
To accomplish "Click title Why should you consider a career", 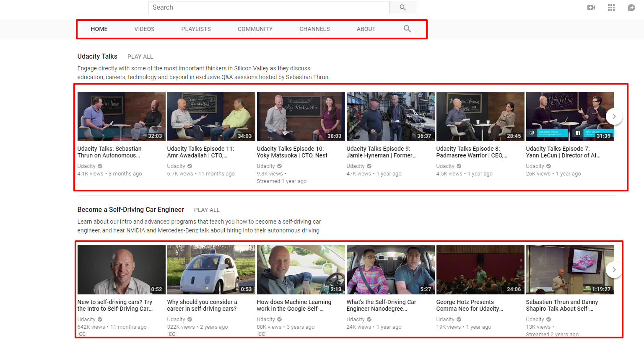I will pos(202,305).
